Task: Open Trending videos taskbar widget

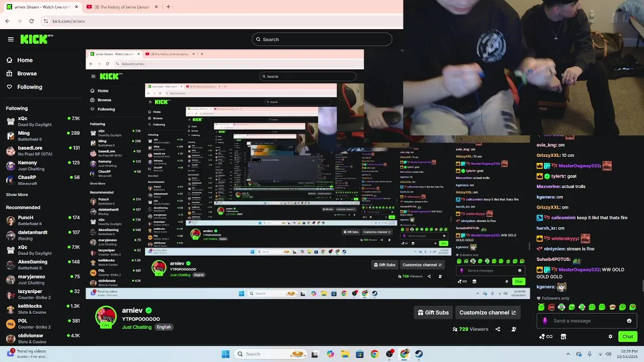Action: click(x=28, y=354)
